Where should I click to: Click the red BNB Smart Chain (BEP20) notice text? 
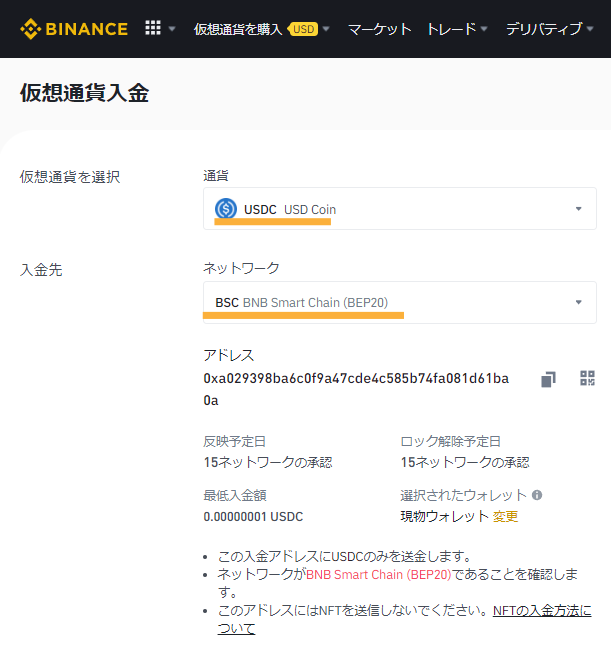pyautogui.click(x=378, y=575)
